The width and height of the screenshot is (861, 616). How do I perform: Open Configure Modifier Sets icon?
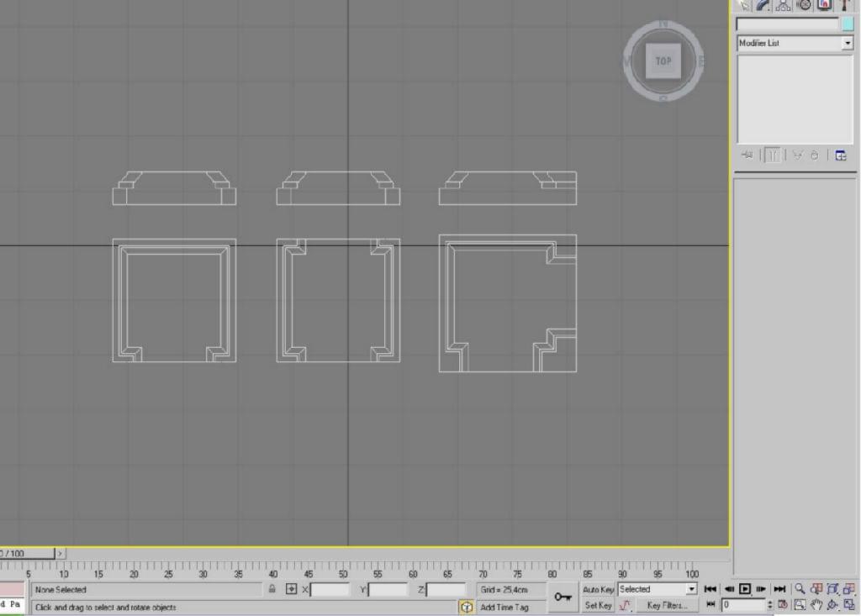841,155
